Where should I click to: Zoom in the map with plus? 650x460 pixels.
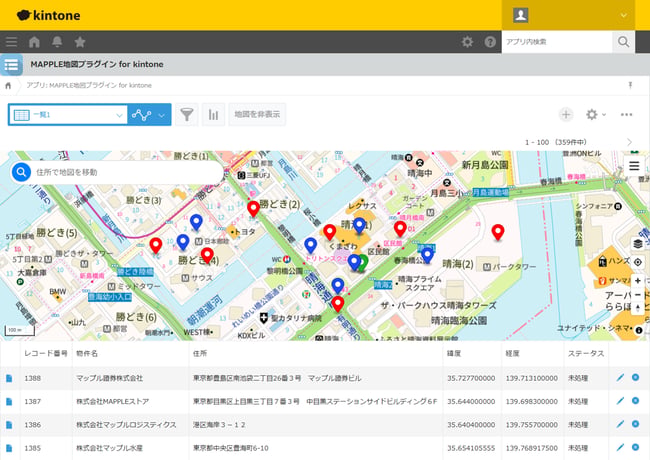click(638, 281)
